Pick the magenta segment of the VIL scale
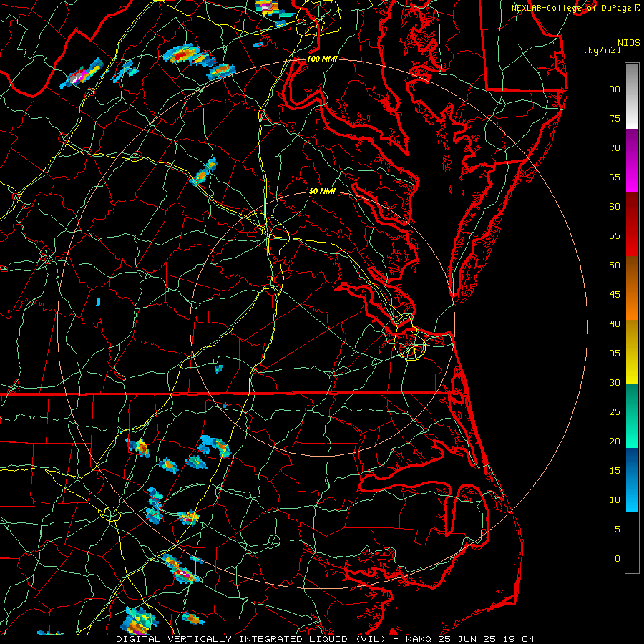644x644 pixels. [x=632, y=160]
